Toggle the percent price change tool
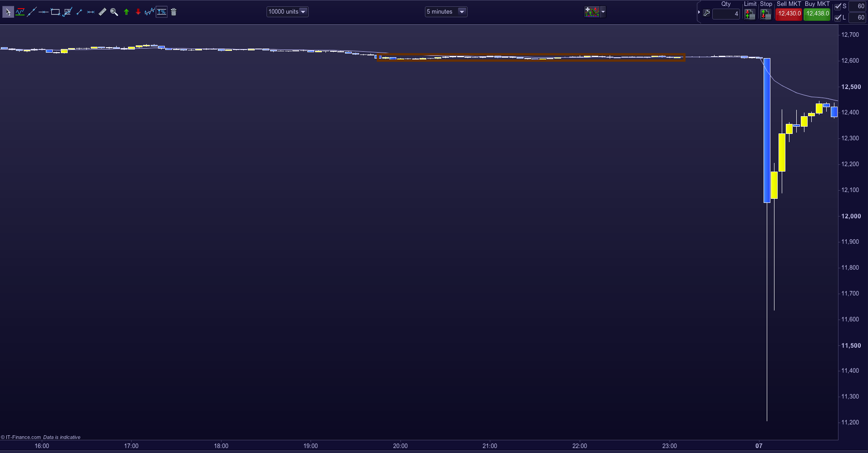 (162, 12)
